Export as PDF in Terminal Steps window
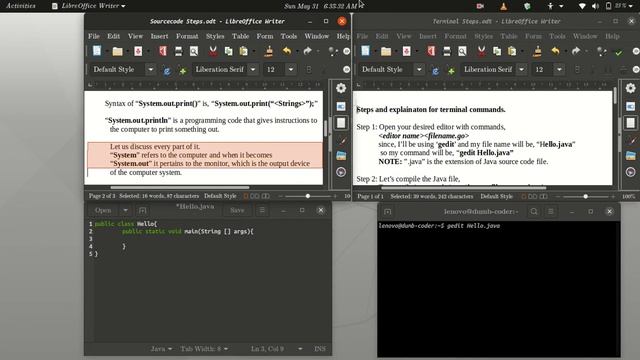The image size is (640, 360). pyautogui.click(x=431, y=51)
